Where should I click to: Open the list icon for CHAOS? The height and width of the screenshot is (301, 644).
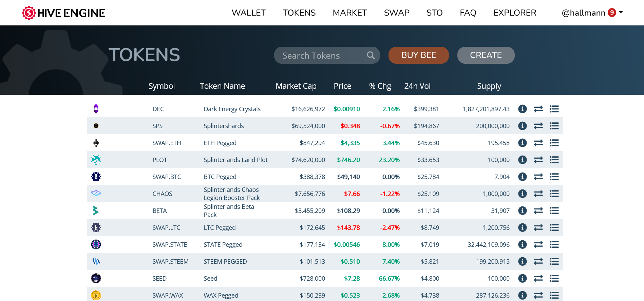click(x=554, y=194)
